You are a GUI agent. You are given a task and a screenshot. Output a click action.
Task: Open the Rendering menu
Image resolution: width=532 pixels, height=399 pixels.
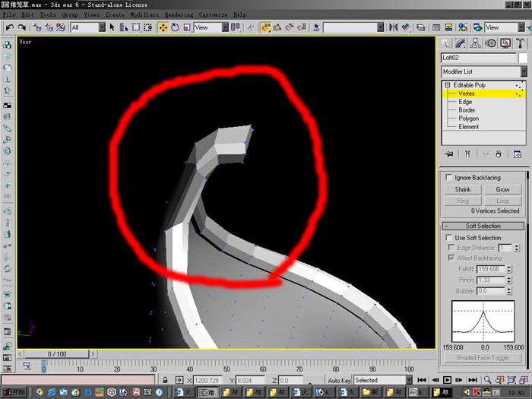coord(179,14)
